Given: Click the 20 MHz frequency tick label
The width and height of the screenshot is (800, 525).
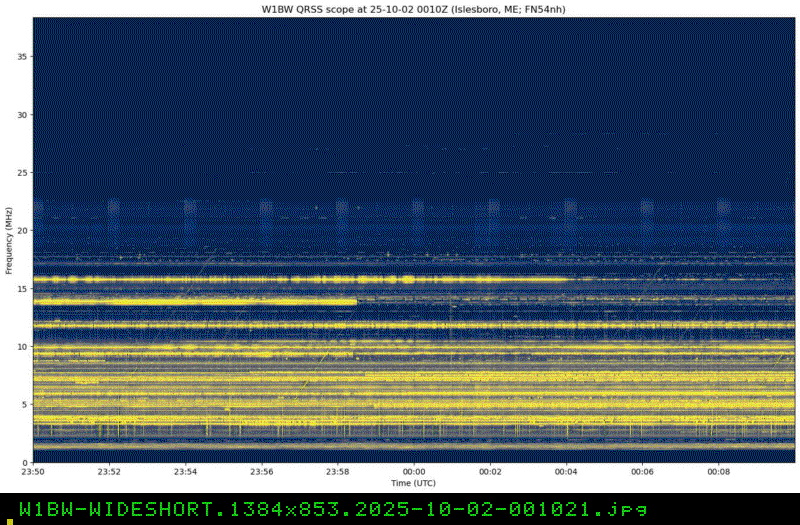Looking at the screenshot, I should pyautogui.click(x=22, y=231).
